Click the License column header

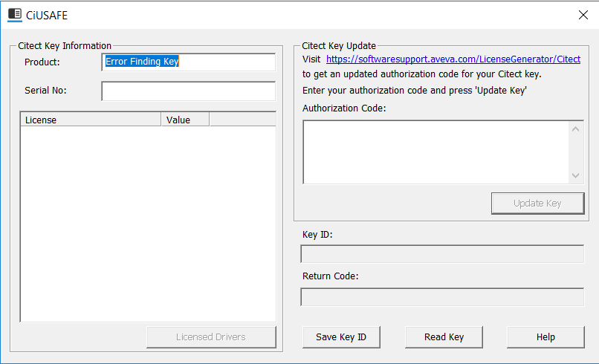(91, 120)
